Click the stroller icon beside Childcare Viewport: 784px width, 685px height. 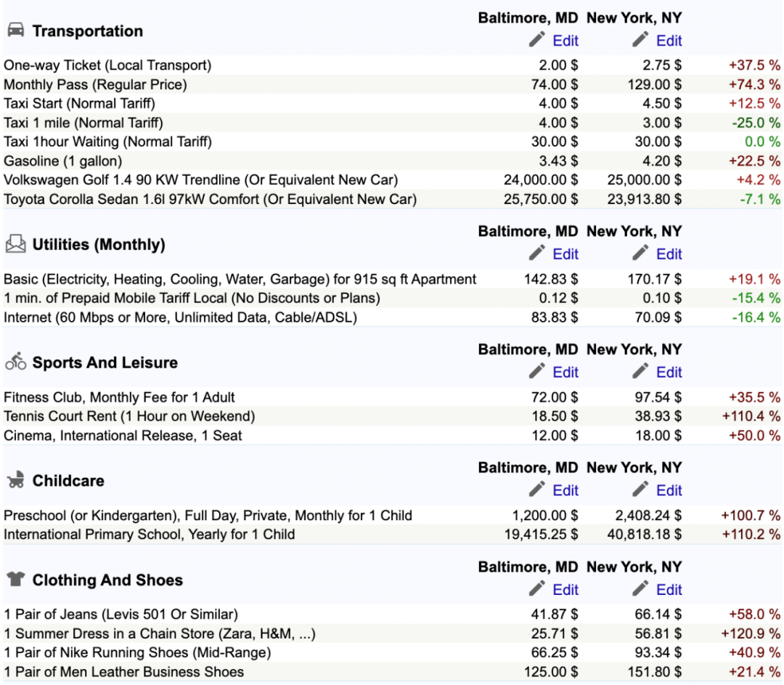click(15, 479)
